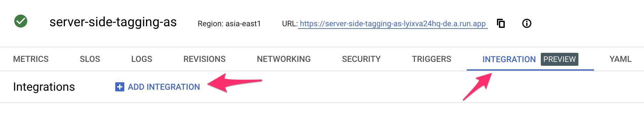This screenshot has width=644, height=127.
Task: Click the Preview badge next to Integration
Action: [559, 59]
